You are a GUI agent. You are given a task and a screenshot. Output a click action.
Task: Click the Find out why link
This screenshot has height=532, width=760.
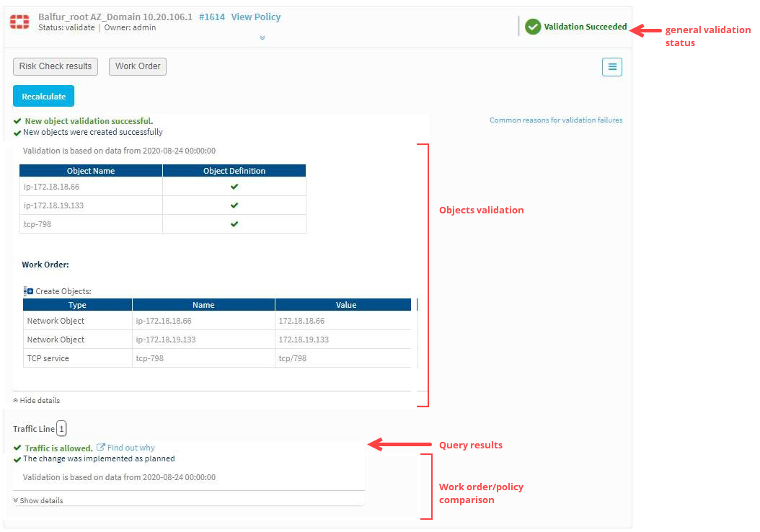pos(131,448)
